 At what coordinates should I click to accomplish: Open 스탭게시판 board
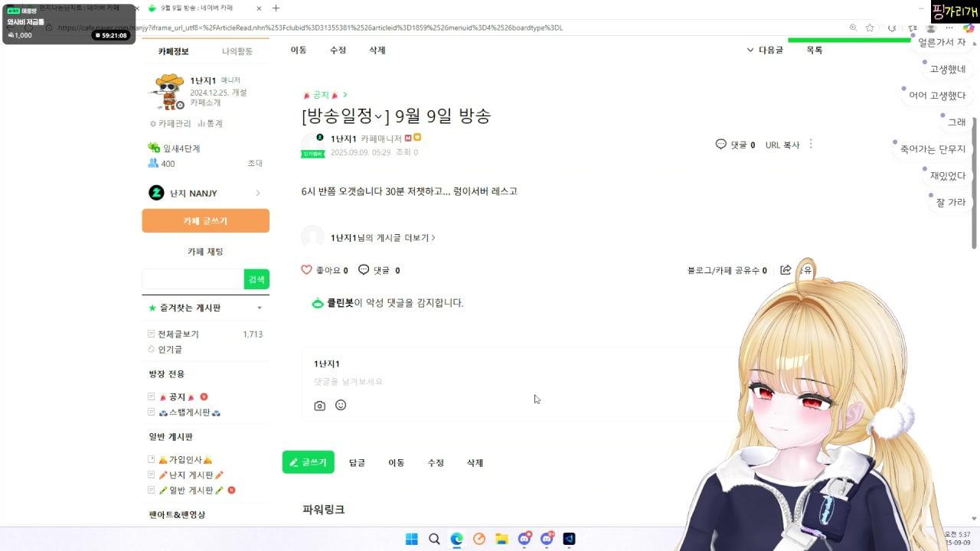pyautogui.click(x=189, y=412)
